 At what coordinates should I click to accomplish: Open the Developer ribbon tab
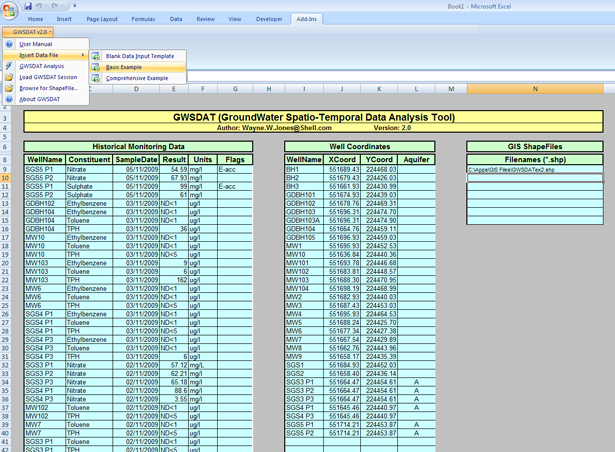[269, 19]
